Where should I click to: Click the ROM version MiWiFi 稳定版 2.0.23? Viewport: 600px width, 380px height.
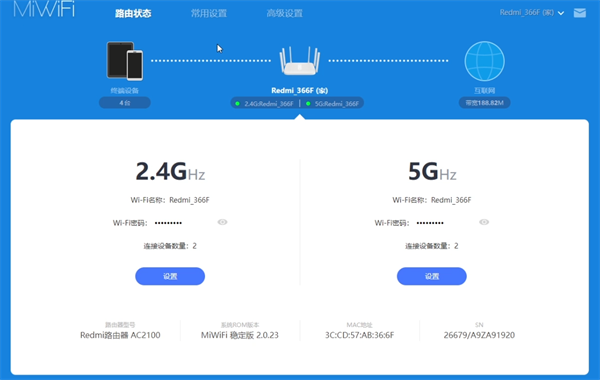pyautogui.click(x=240, y=335)
